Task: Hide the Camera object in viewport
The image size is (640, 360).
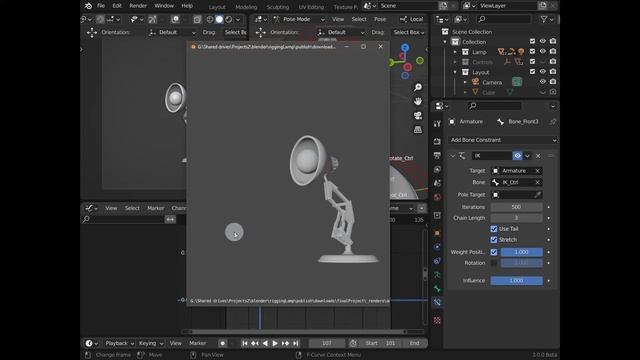Action: coord(542,82)
